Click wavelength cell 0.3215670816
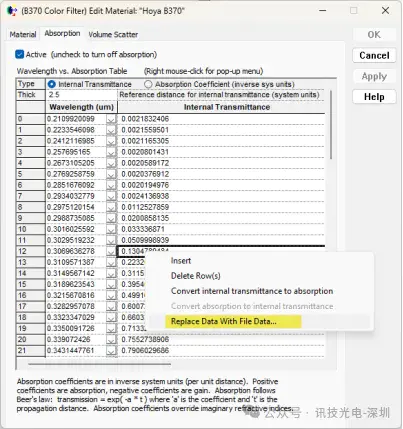The height and width of the screenshot is (429, 403). pyautogui.click(x=76, y=295)
